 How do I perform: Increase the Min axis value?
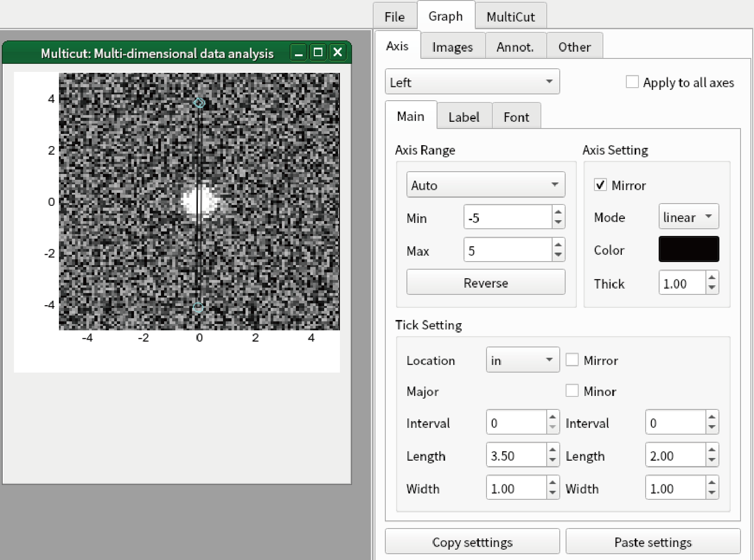point(558,212)
